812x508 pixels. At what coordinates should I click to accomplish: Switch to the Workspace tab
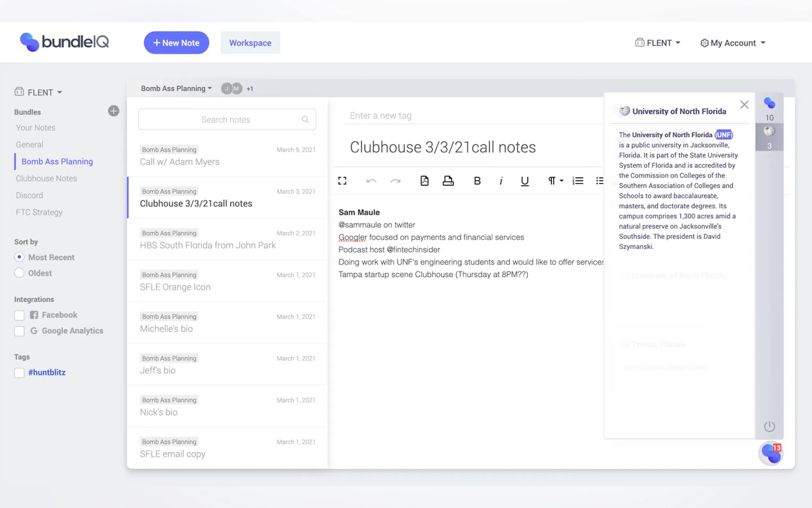tap(250, 43)
